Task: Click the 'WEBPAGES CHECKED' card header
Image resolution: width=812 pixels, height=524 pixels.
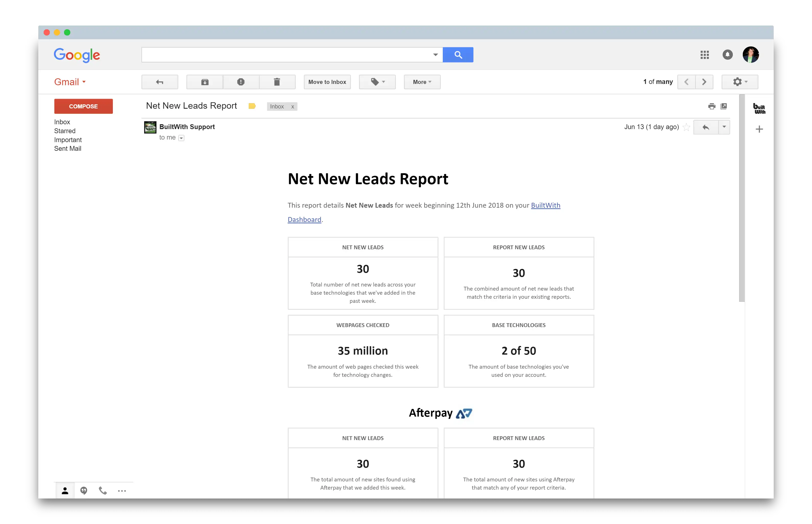Action: point(363,325)
